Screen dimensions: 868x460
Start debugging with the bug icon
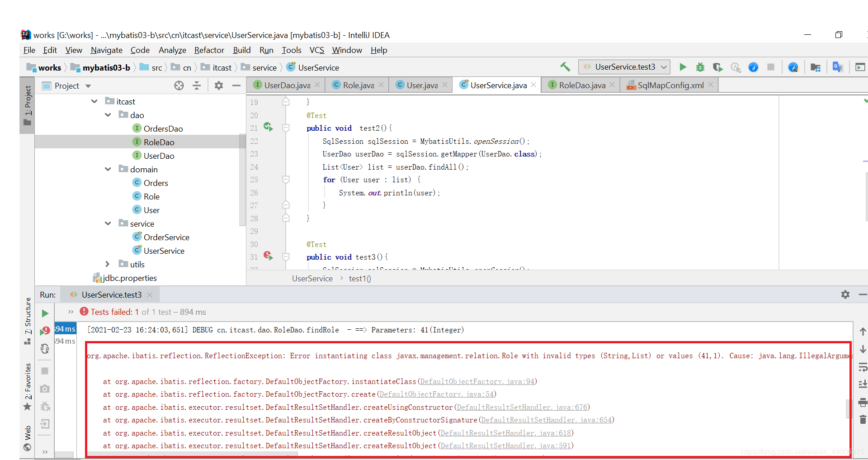point(700,67)
